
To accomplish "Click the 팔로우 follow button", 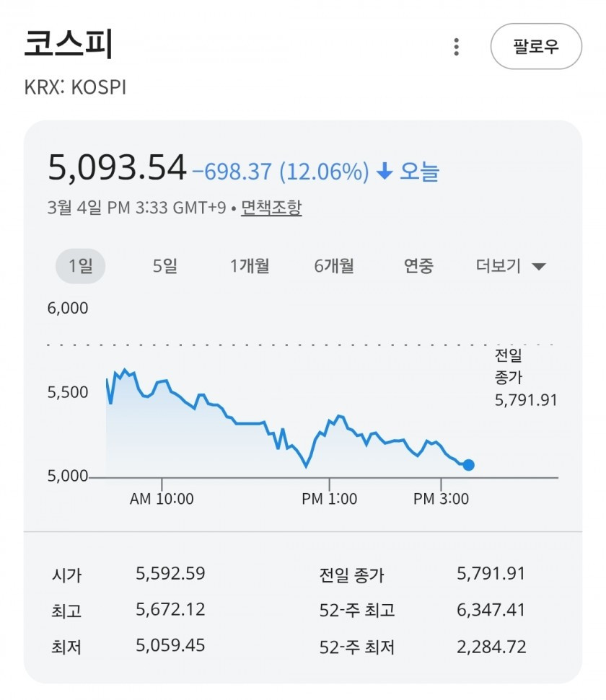I will click(x=536, y=47).
